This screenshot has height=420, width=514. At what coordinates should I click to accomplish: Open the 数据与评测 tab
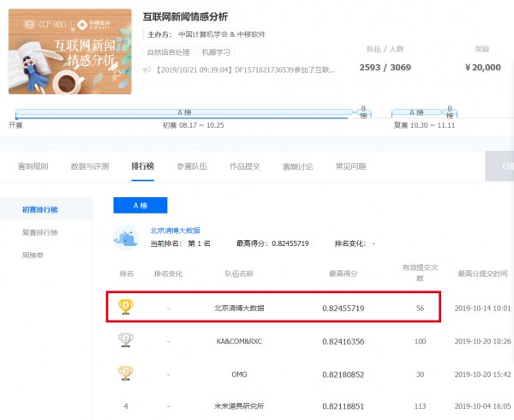(90, 166)
